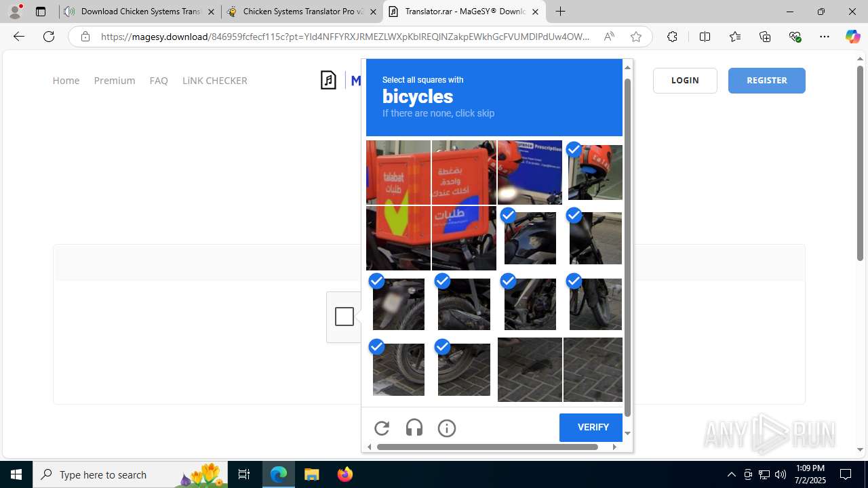
Task: Open Read aloud icon in address bar
Action: click(609, 37)
